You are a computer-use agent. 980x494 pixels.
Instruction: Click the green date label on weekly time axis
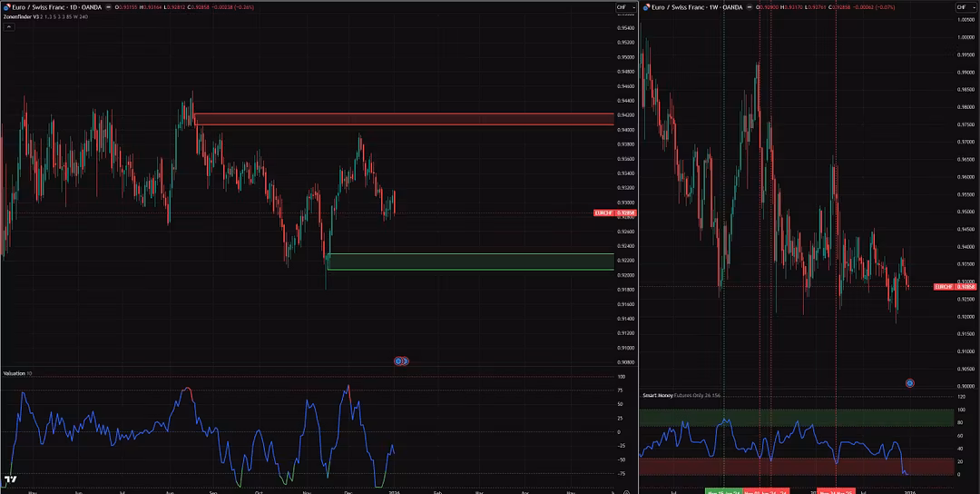click(723, 490)
